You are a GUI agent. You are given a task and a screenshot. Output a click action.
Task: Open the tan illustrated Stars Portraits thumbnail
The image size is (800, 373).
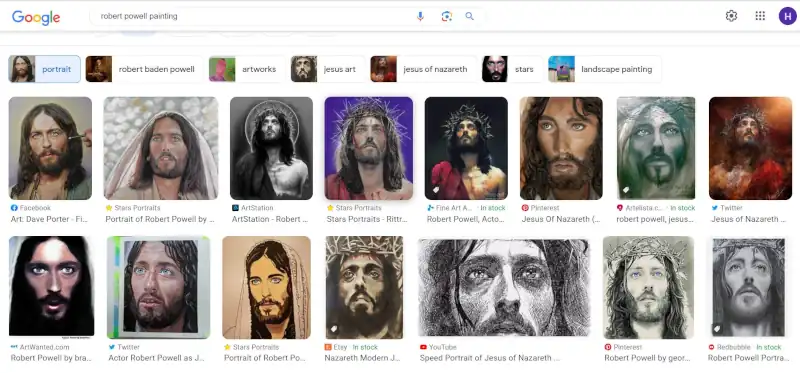[266, 287]
